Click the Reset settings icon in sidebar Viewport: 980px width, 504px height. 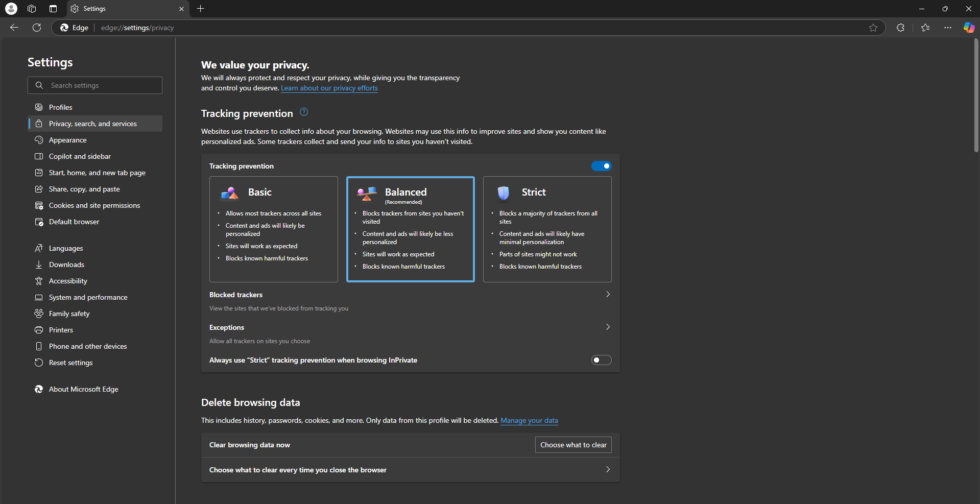(39, 363)
